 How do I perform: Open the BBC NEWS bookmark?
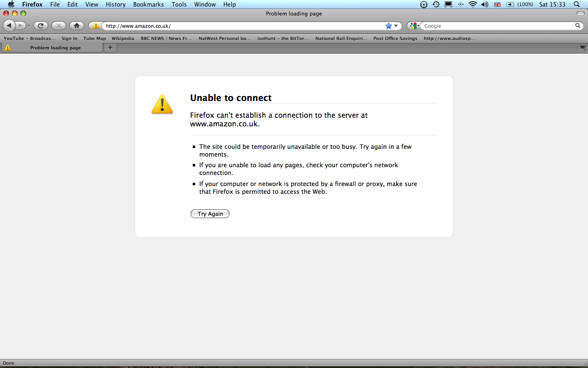coord(166,38)
